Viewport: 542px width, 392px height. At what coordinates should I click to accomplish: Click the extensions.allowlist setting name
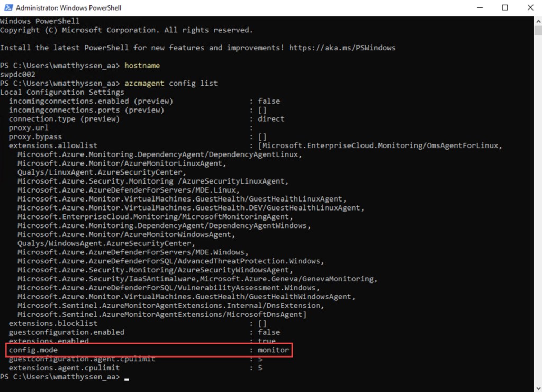[53, 145]
